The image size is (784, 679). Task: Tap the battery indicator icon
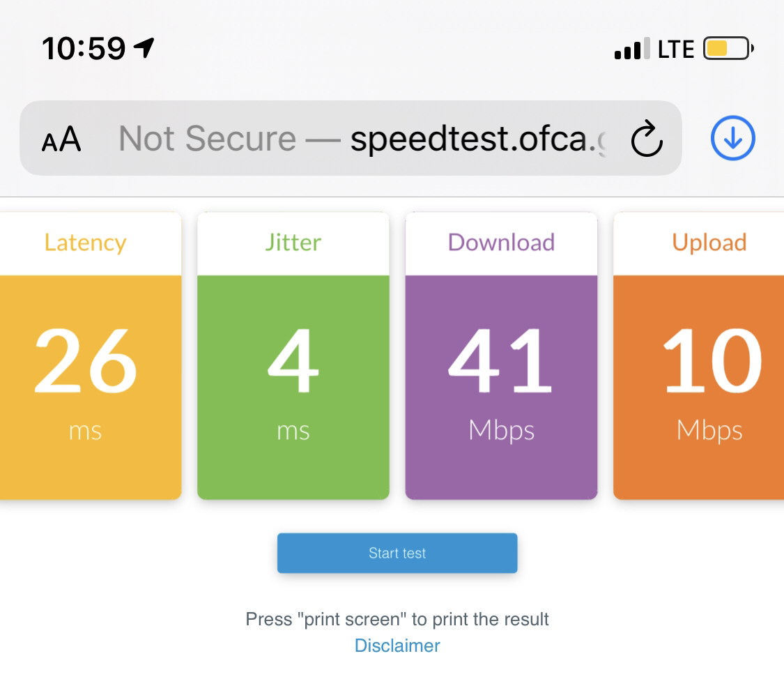(728, 49)
